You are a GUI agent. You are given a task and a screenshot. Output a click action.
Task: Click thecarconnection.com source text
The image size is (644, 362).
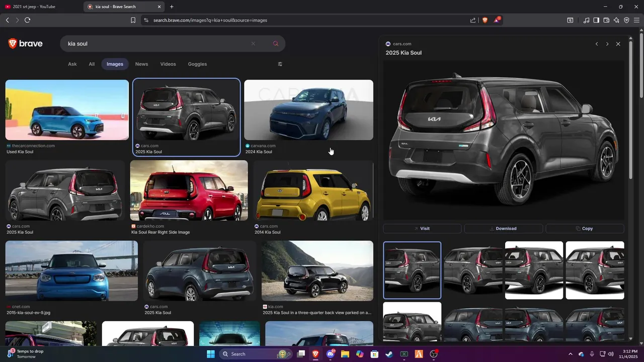(33, 146)
